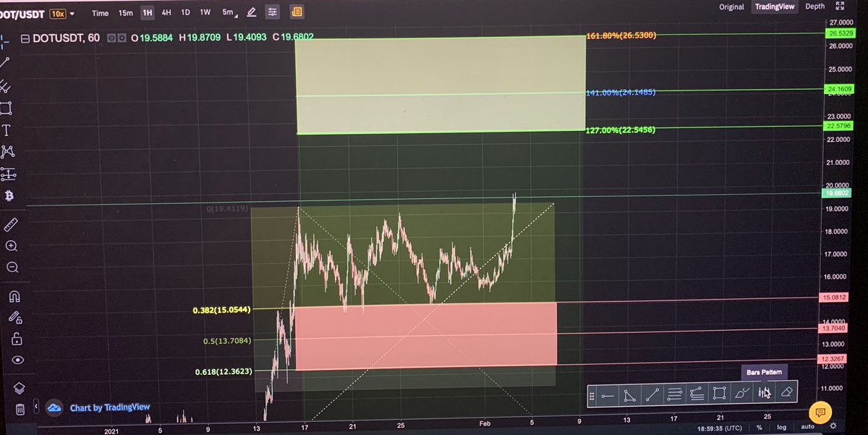868x435 pixels.
Task: Toggle percent scale mode
Action: point(760,428)
